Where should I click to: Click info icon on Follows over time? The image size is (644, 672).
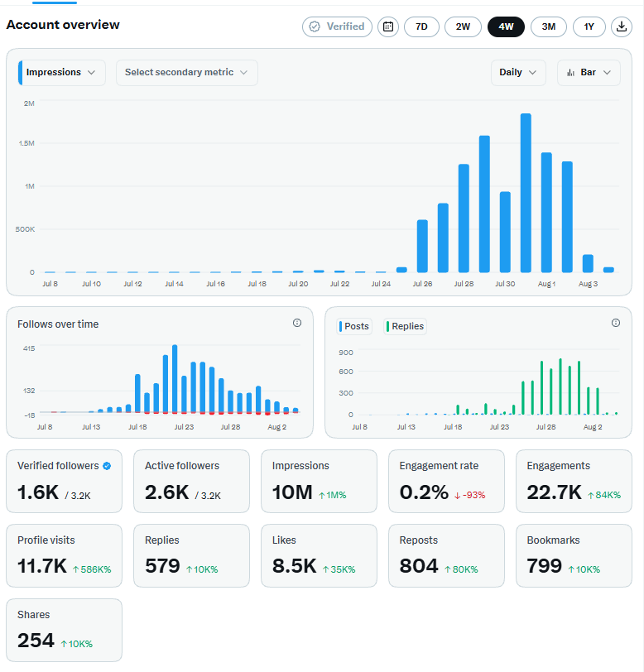pyautogui.click(x=296, y=323)
